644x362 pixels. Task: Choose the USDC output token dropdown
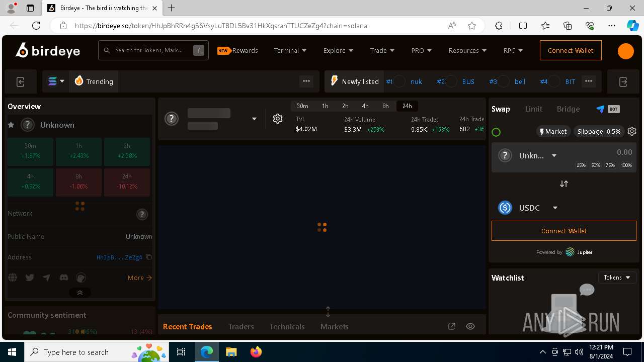point(528,208)
